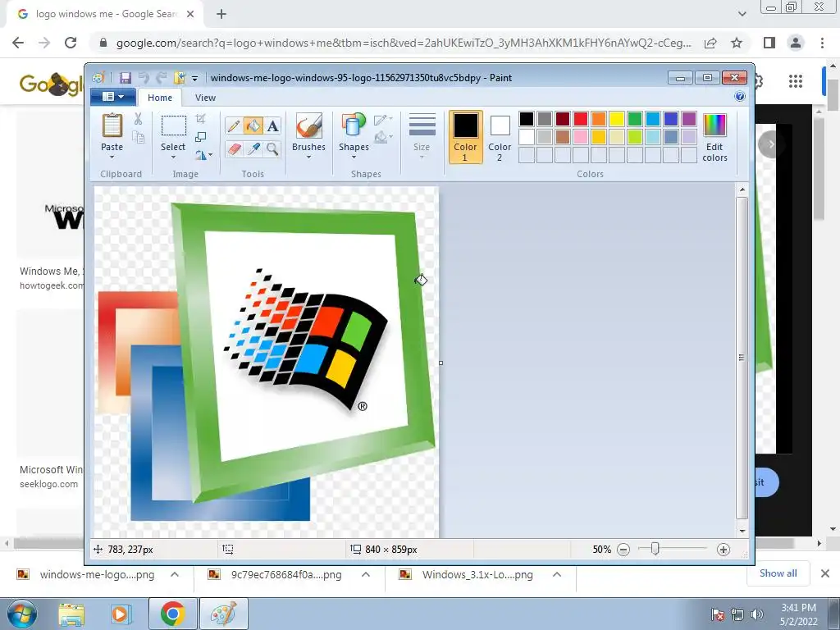The height and width of the screenshot is (630, 840).
Task: Open the Size line thickness dropdown
Action: coord(422,137)
